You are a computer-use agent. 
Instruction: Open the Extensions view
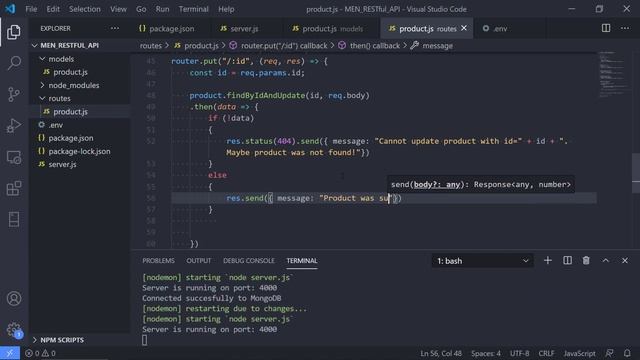(x=14, y=188)
